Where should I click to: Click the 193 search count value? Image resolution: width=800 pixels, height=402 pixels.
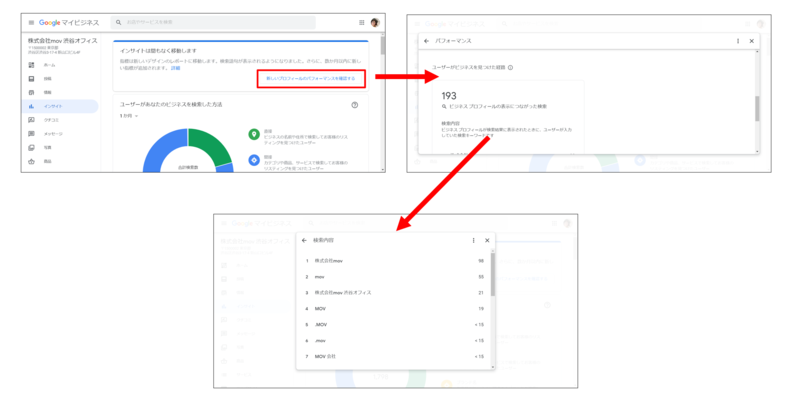(449, 95)
